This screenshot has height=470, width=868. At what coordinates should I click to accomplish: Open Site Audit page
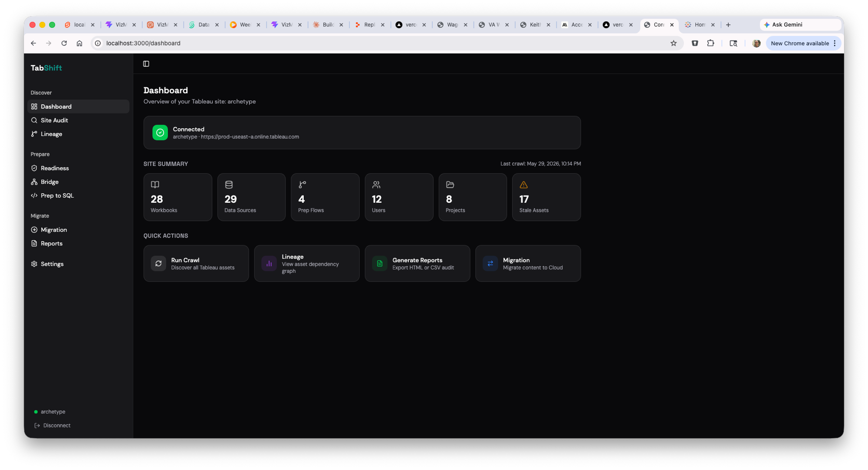(x=78, y=120)
